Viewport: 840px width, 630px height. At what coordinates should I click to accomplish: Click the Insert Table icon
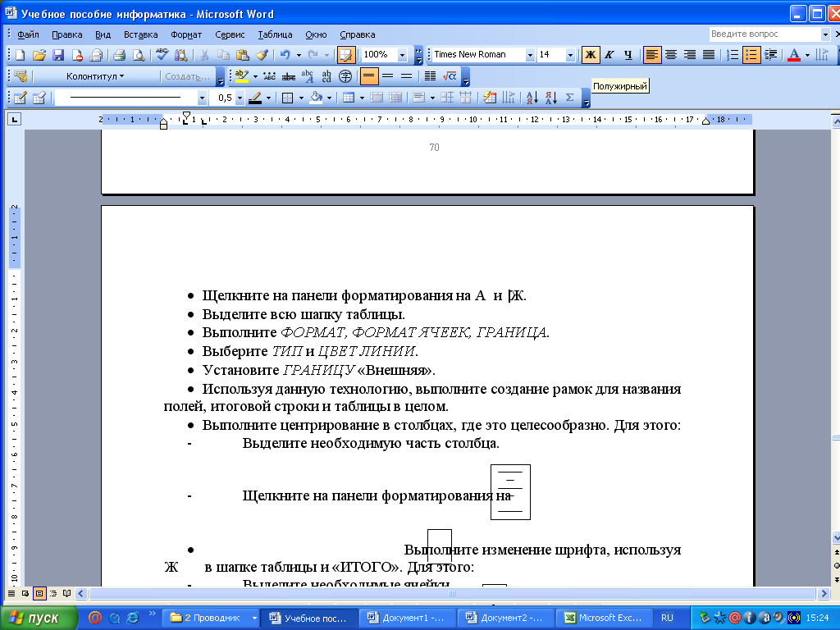[349, 98]
